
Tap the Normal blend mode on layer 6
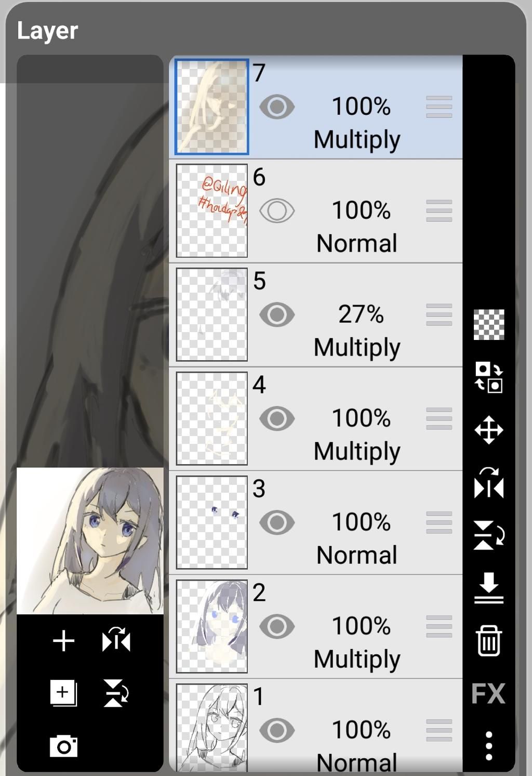(x=357, y=243)
